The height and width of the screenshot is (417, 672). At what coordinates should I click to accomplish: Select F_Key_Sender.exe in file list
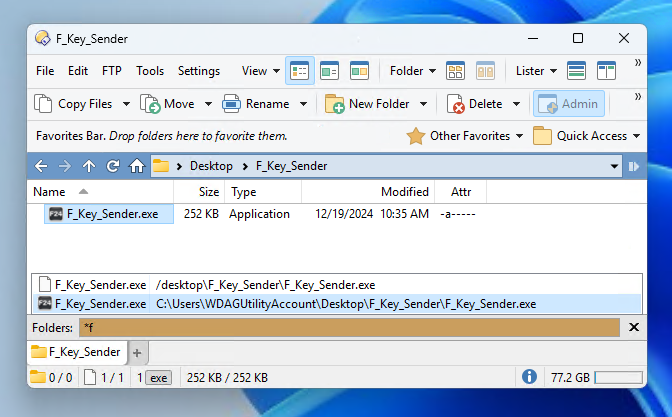(x=109, y=214)
